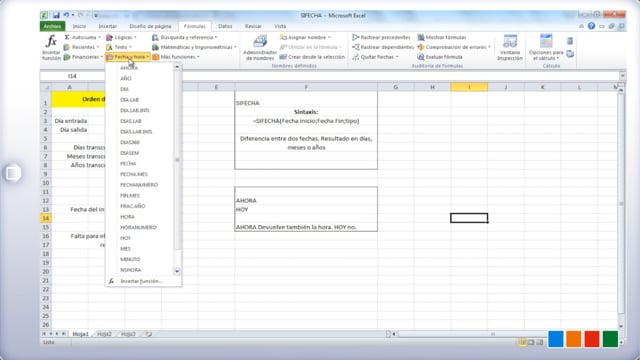Click the insert new worksheet tab icon
The height and width of the screenshot is (360, 640).
(149, 334)
